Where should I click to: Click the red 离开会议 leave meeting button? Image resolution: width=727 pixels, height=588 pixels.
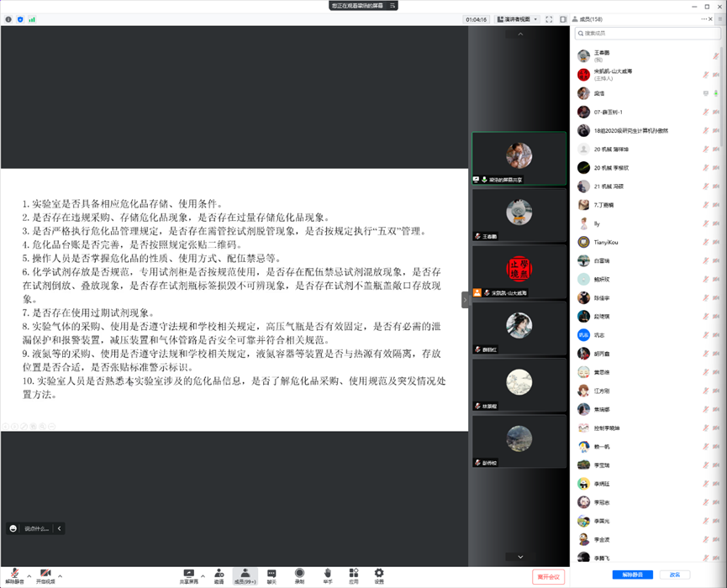[x=548, y=576]
